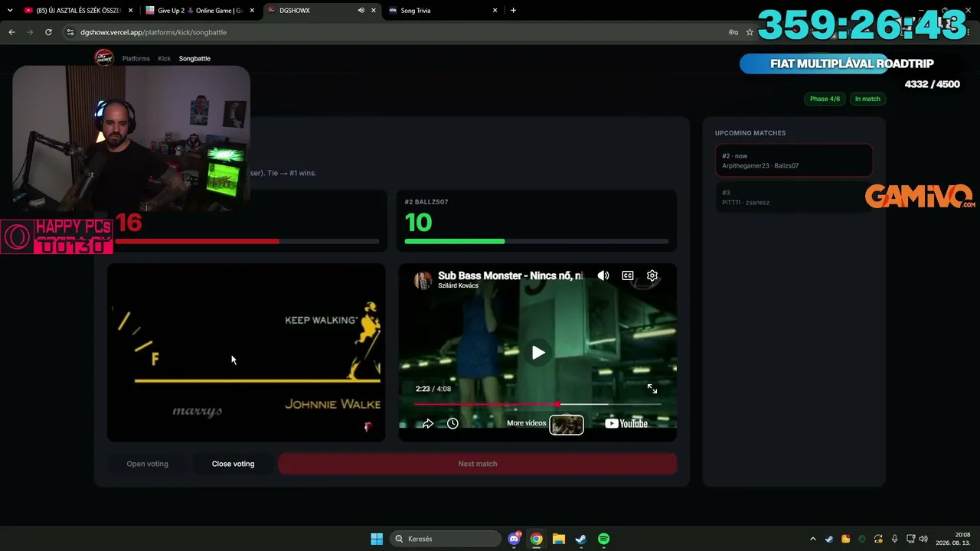This screenshot has width=980, height=551.
Task: Click the Steam icon in system tray
Action: coord(829,539)
